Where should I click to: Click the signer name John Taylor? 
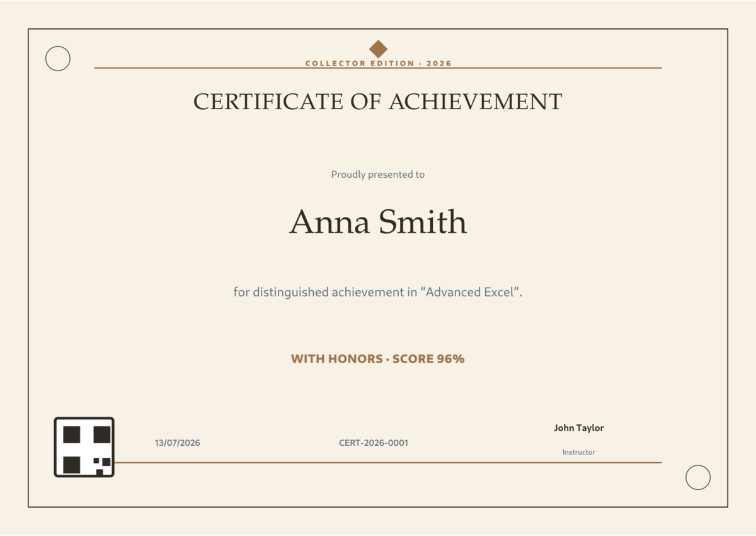[x=579, y=428]
